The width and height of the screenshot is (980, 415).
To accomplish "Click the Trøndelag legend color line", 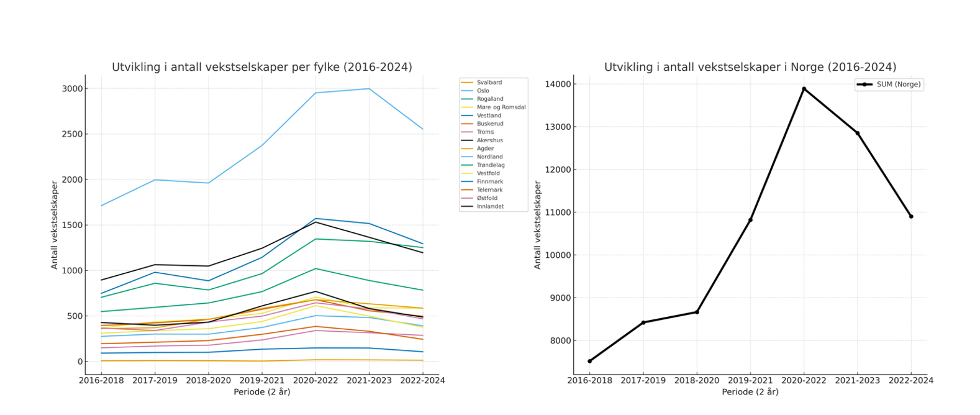I will click(468, 165).
